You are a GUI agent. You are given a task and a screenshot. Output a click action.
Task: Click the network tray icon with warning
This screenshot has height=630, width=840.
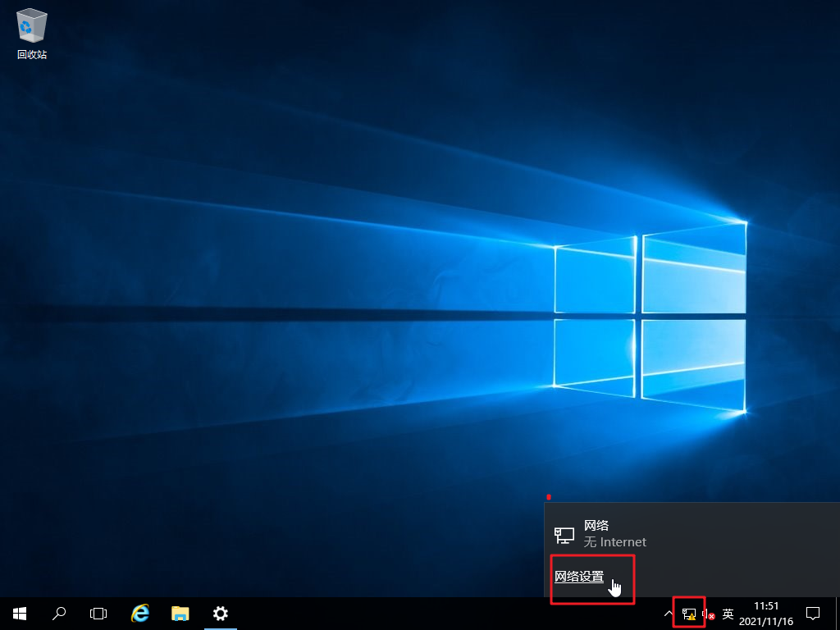click(689, 614)
